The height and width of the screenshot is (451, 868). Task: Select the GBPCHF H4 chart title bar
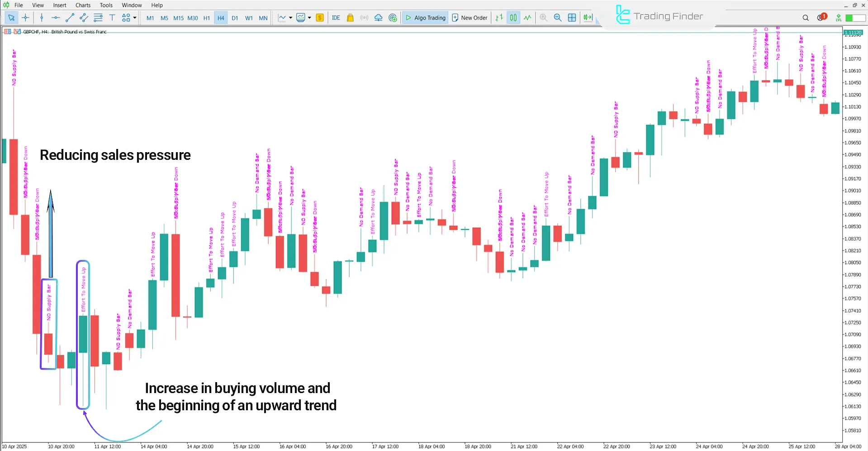point(63,32)
